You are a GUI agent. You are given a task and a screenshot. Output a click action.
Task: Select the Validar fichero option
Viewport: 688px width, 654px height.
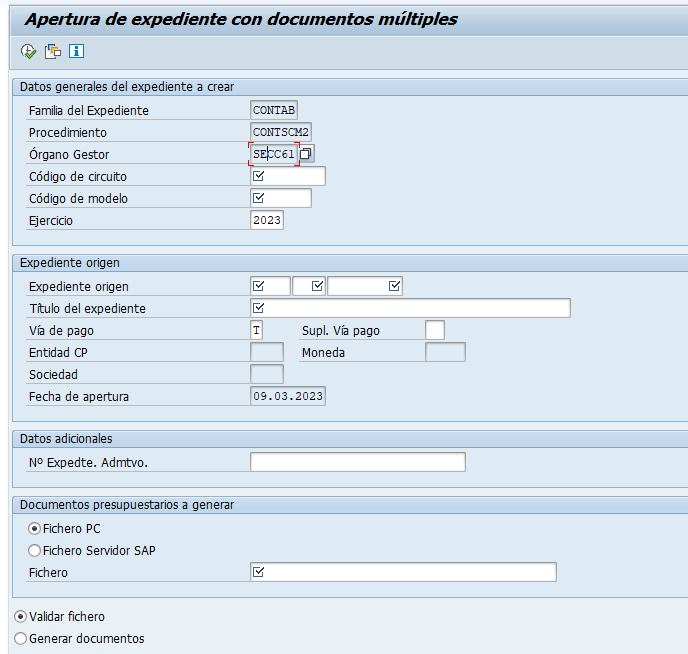[20, 617]
